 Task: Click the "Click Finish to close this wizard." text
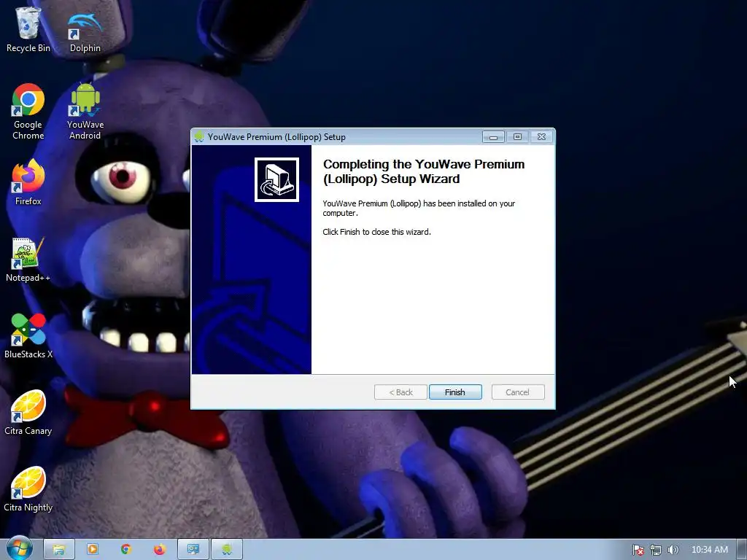(376, 232)
